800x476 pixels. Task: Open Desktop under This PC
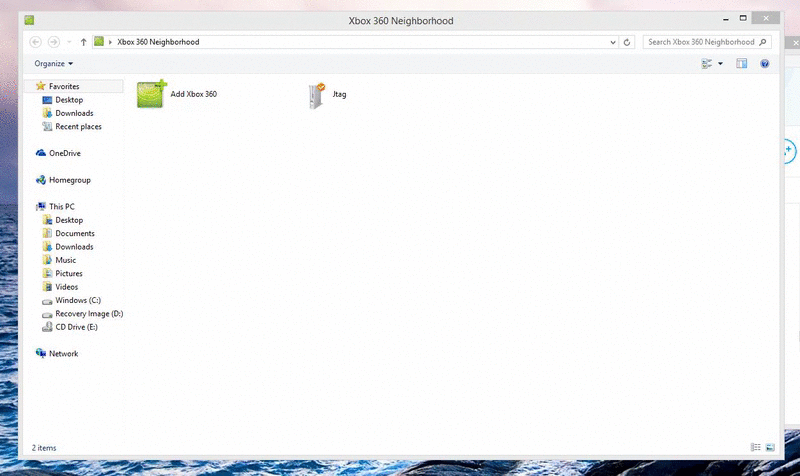69,220
